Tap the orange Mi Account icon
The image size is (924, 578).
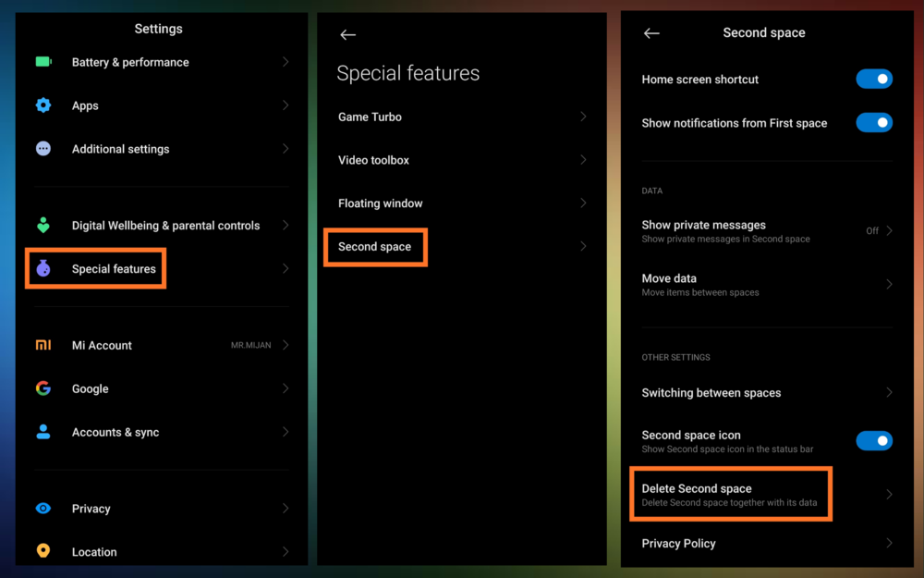click(43, 345)
